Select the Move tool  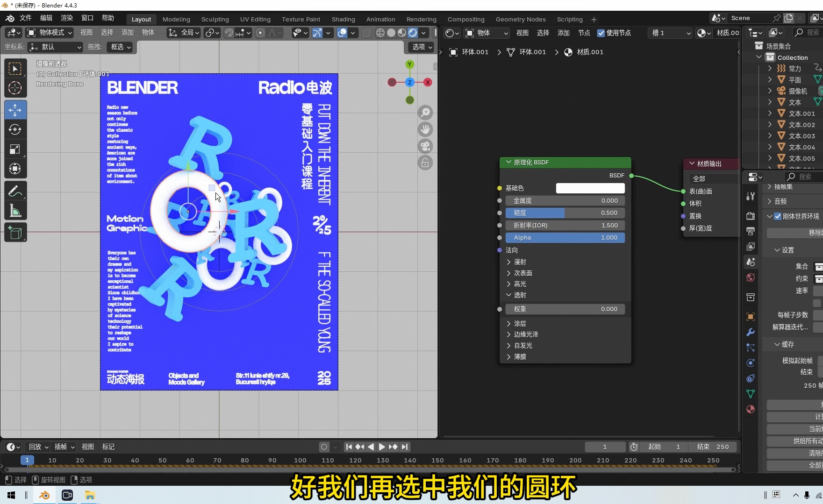click(x=15, y=110)
